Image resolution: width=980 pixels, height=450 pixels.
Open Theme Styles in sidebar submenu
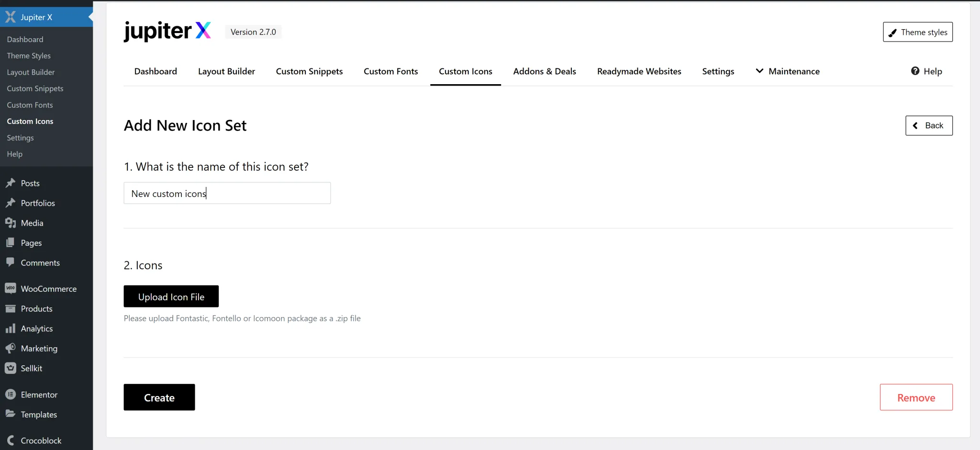[x=29, y=55]
